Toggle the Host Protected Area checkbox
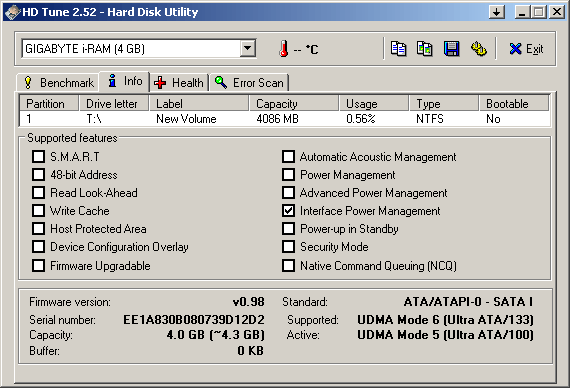570x388 pixels. [x=38, y=229]
